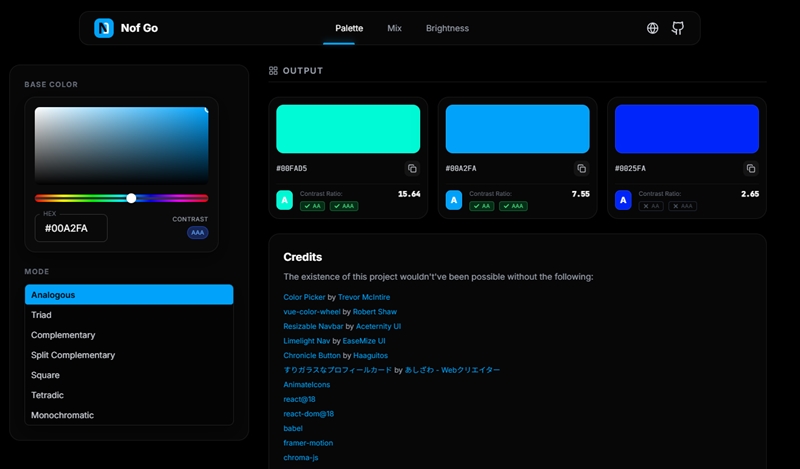800x469 pixels.
Task: Click the dark blue contrast 'A' icon
Action: tap(624, 200)
